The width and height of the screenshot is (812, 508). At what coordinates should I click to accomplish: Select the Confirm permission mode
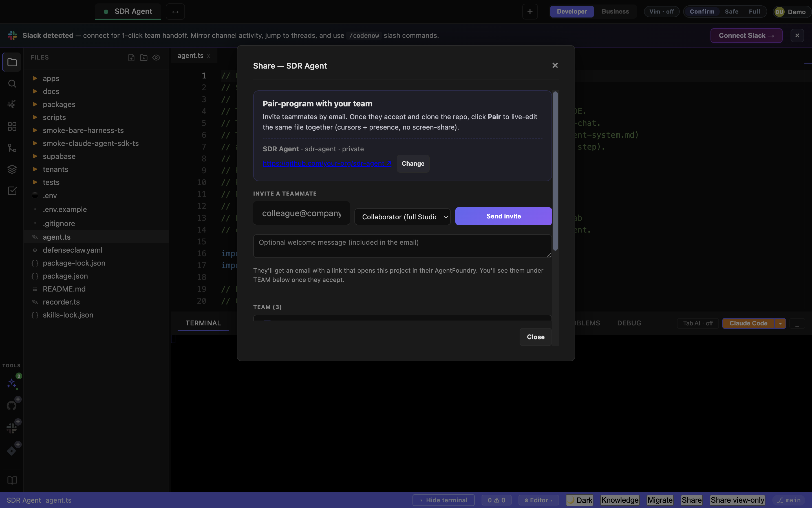click(702, 12)
